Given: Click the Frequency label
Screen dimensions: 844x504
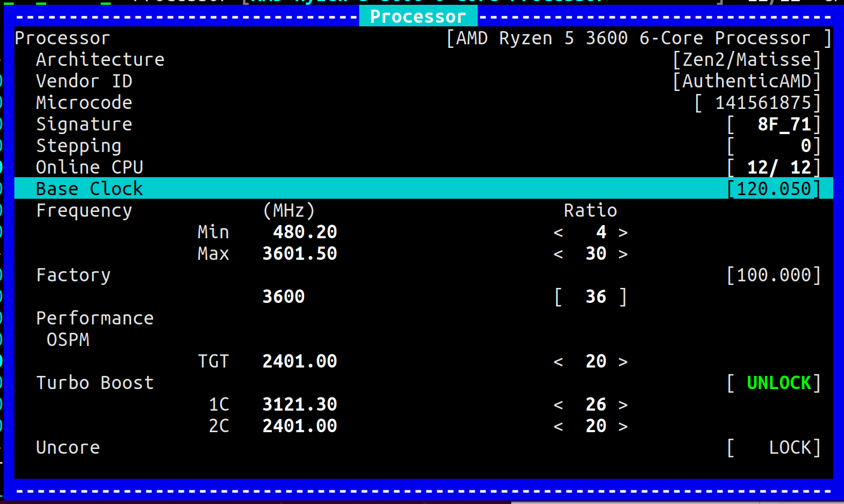Looking at the screenshot, I should [84, 210].
